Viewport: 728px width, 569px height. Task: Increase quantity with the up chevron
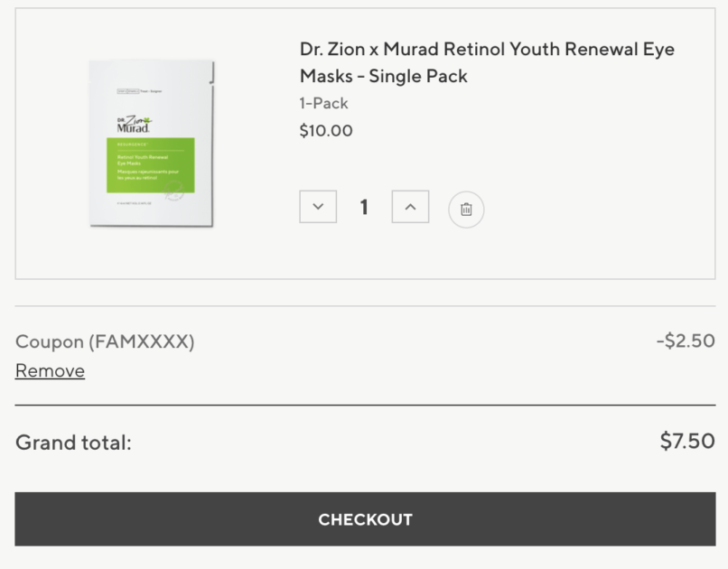coord(410,207)
